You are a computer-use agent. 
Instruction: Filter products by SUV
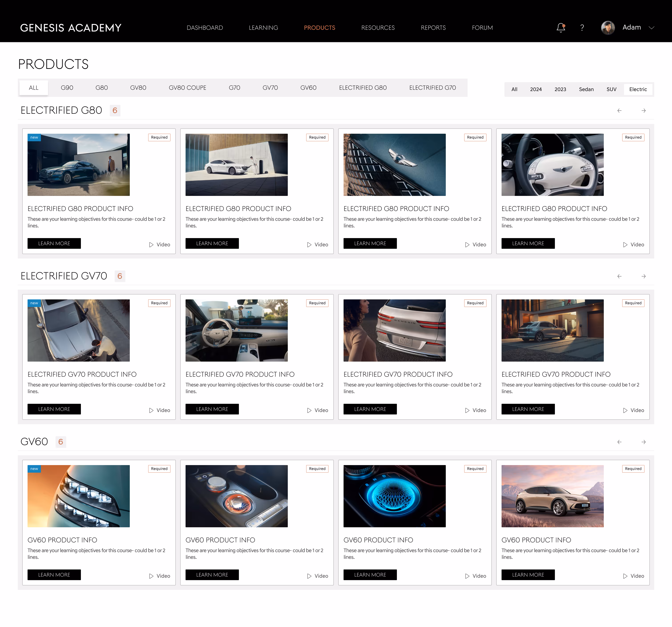click(x=611, y=90)
